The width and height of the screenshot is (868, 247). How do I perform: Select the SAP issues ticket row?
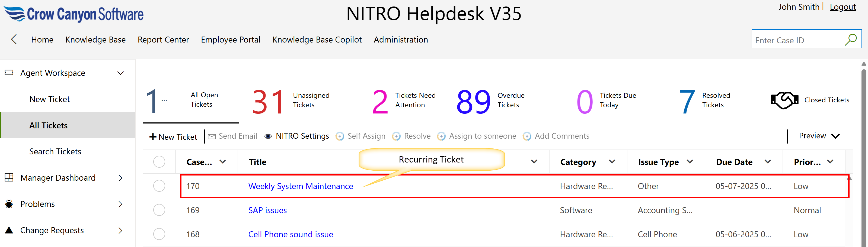159,210
